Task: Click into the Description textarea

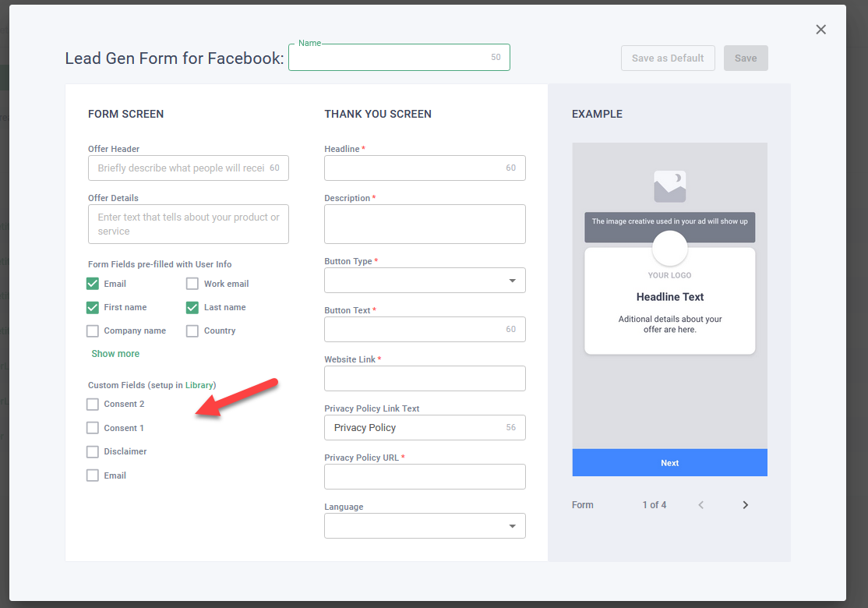Action: point(425,224)
